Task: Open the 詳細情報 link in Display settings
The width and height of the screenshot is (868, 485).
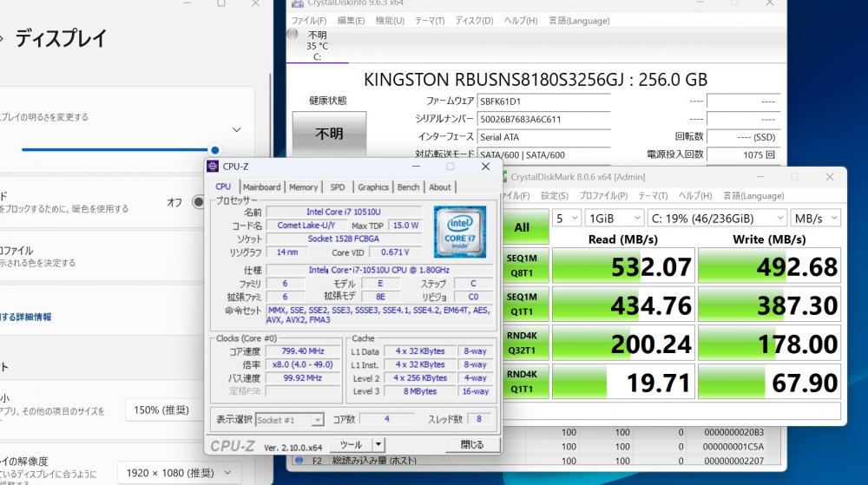Action: pos(27,317)
